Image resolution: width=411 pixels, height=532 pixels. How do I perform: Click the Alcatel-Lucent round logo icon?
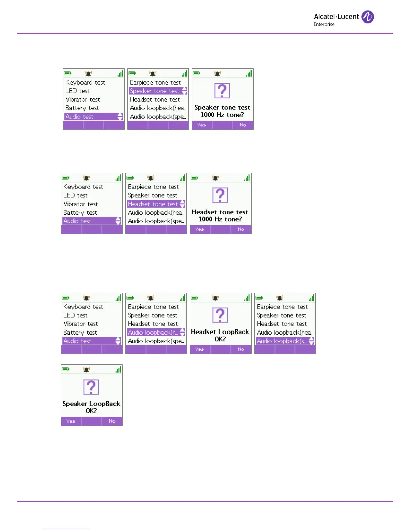coord(368,17)
